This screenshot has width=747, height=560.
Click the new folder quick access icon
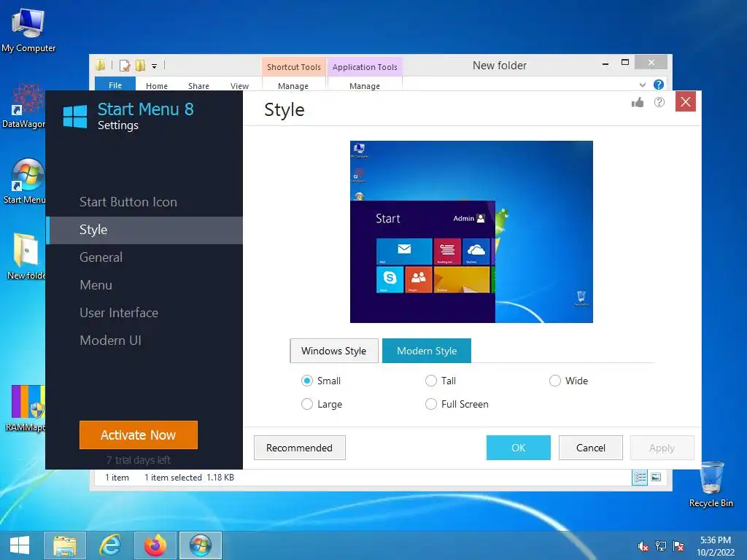(140, 65)
